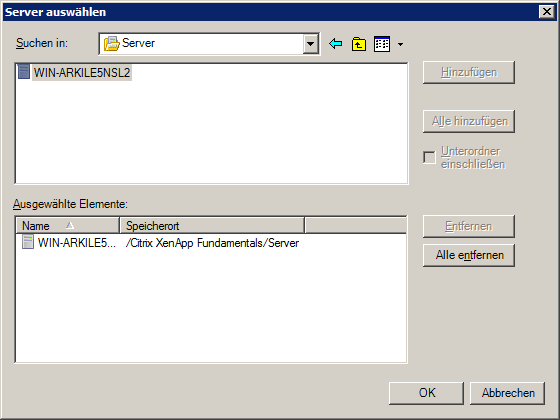The image size is (560, 420).
Task: Toggle Unterordner einschließen checkbox
Action: 429,158
